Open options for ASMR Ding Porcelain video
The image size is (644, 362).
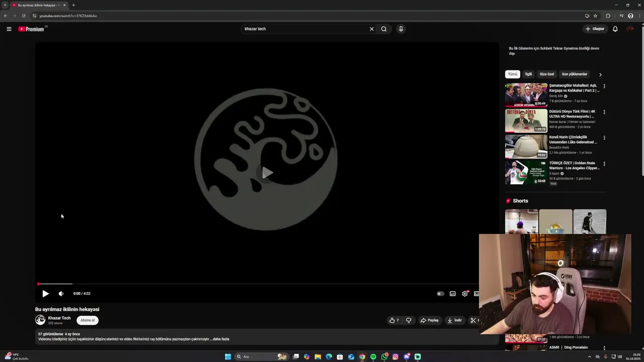click(x=604, y=348)
